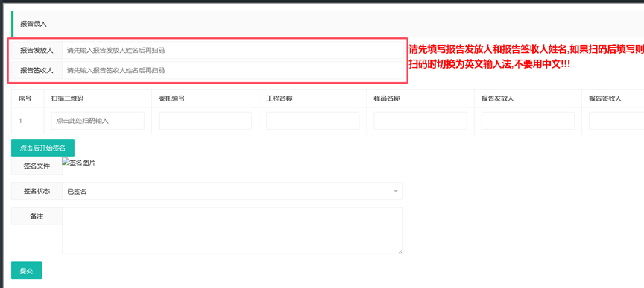Screen dimensions: 644x288
Task: Click the 签名图片 signature image placeholder
Action: click(79, 163)
